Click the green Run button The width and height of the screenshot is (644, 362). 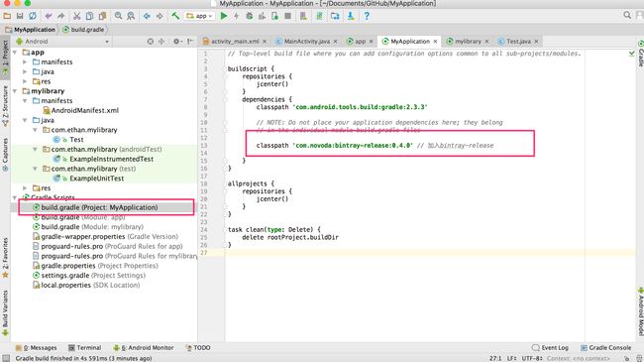click(x=224, y=16)
